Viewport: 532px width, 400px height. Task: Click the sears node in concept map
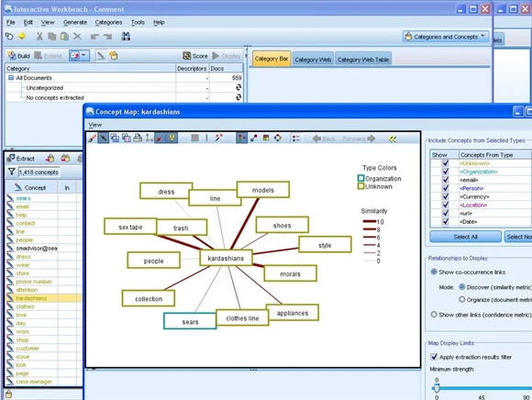click(x=190, y=321)
